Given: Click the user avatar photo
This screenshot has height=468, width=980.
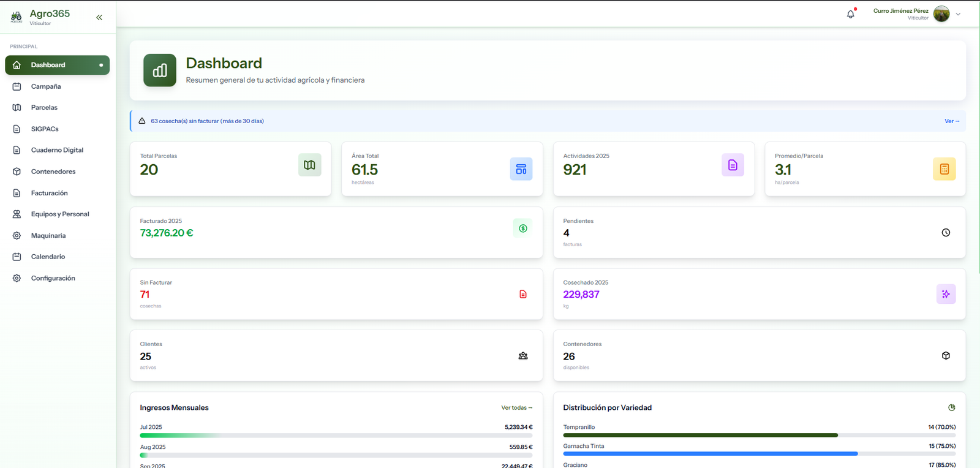Looking at the screenshot, I should tap(941, 14).
